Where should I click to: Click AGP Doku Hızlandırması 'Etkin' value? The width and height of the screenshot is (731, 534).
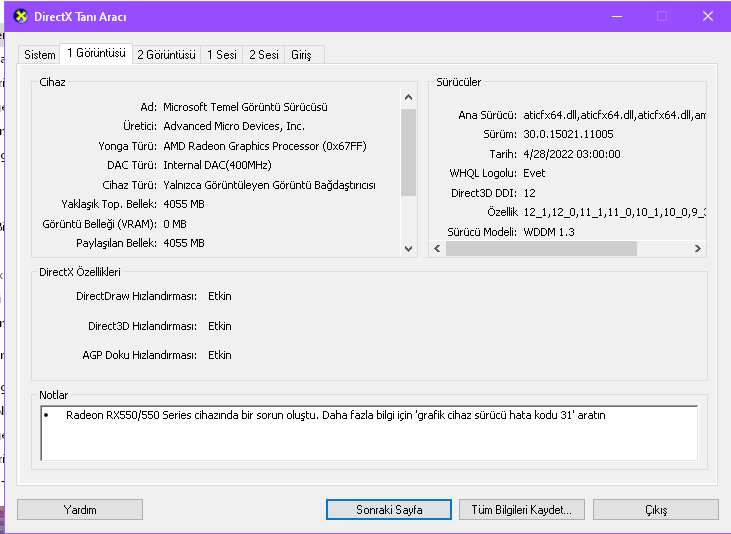click(x=220, y=355)
